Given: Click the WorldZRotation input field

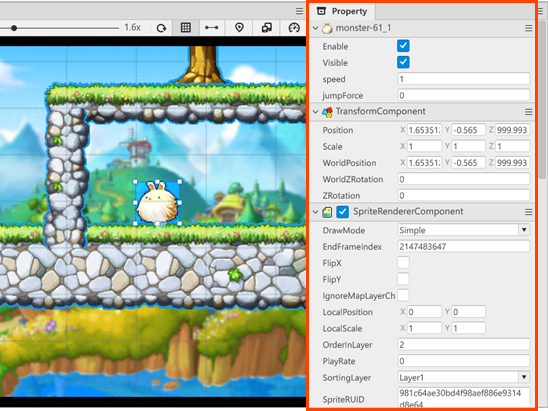Looking at the screenshot, I should (x=464, y=179).
